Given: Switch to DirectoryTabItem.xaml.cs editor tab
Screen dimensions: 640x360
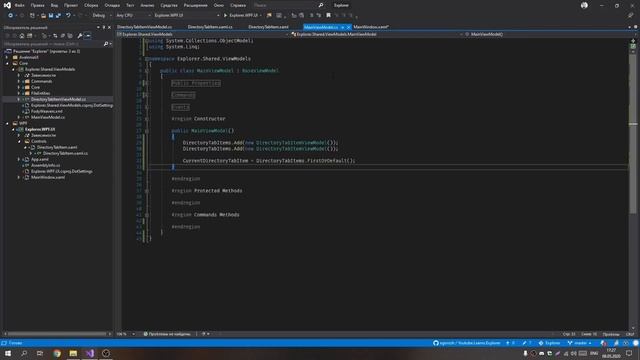Looking at the screenshot, I should point(210,27).
